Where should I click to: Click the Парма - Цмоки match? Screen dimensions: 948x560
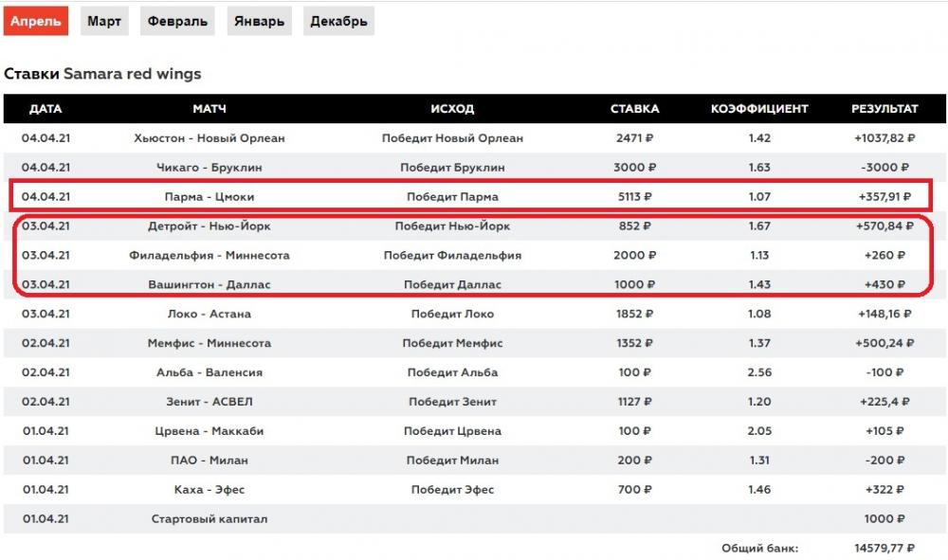210,197
